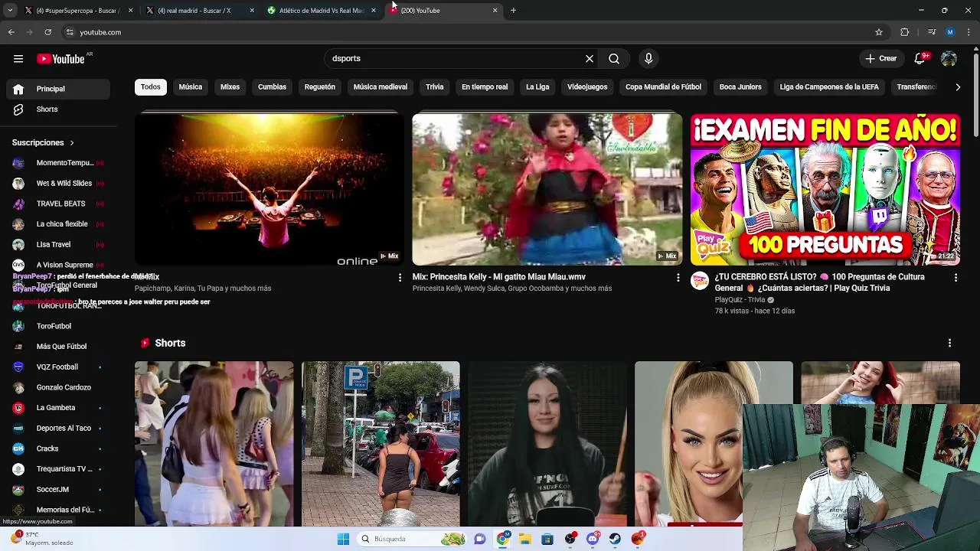The image size is (980, 551).
Task: Open the Shorts shelf options menu
Action: [x=949, y=344]
